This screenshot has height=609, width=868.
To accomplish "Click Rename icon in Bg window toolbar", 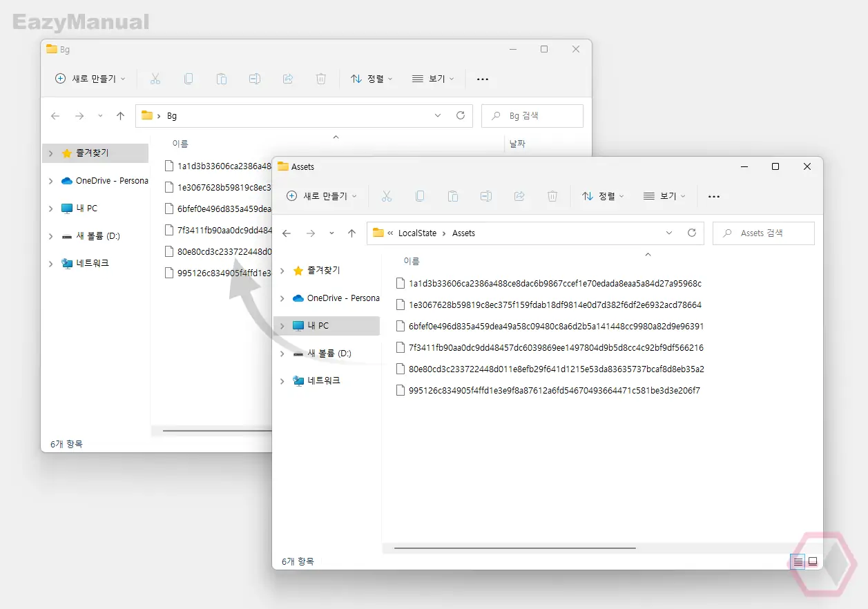I will 255,79.
